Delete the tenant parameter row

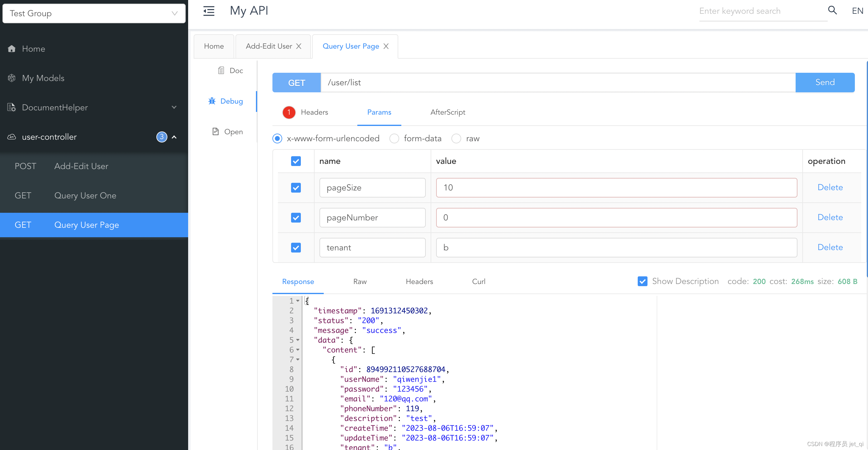coord(830,247)
